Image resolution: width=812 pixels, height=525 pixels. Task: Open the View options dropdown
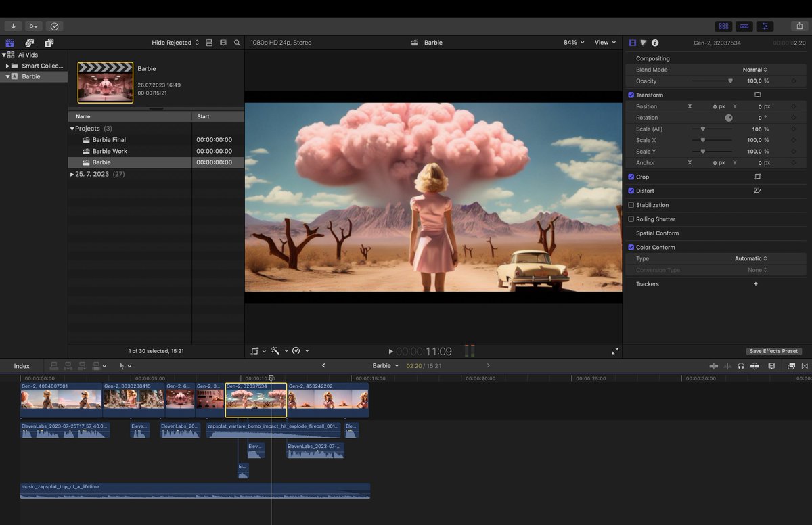[605, 43]
